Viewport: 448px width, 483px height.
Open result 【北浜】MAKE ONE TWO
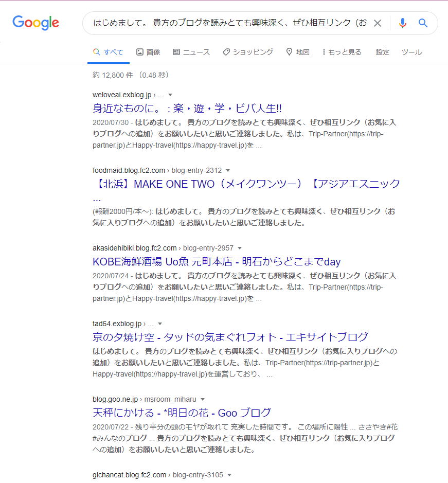pyautogui.click(x=246, y=184)
